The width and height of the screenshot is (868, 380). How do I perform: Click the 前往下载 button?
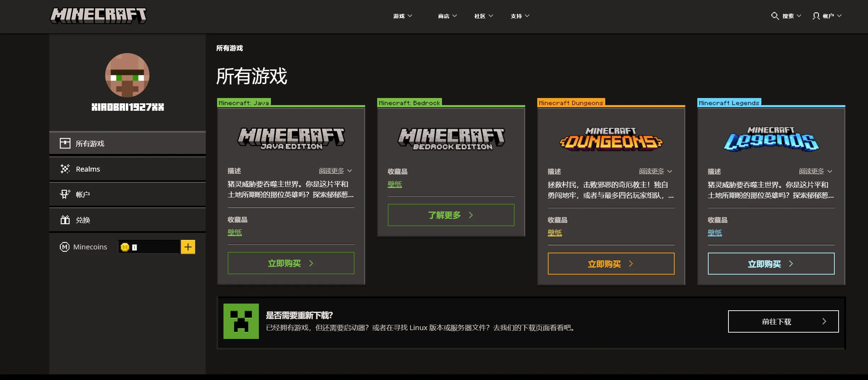coord(783,322)
